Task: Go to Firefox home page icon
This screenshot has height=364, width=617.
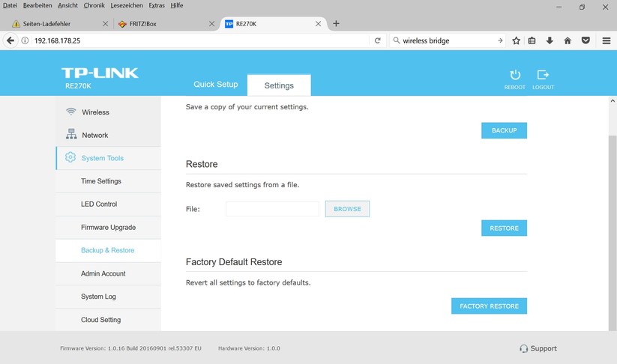Action: coord(568,40)
